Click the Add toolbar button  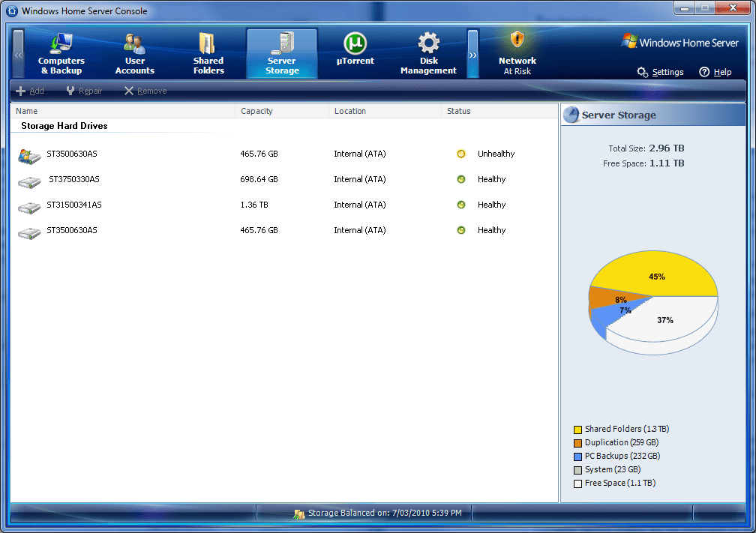click(x=30, y=91)
